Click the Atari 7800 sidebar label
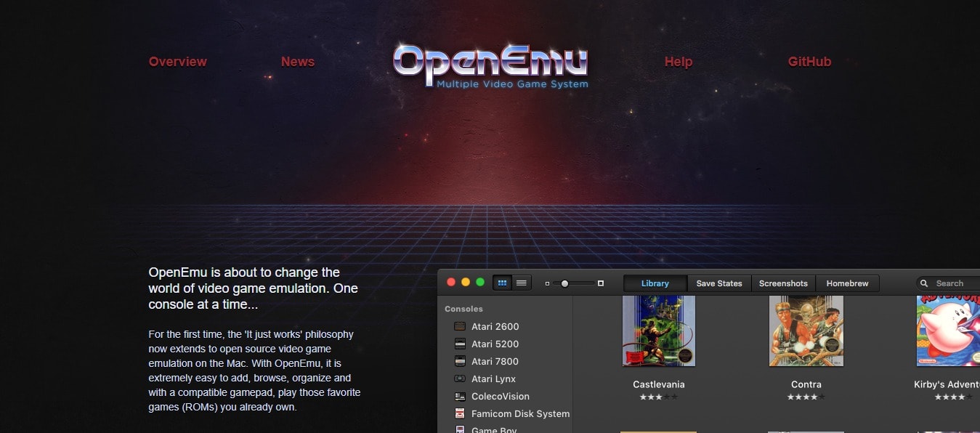 pyautogui.click(x=495, y=362)
